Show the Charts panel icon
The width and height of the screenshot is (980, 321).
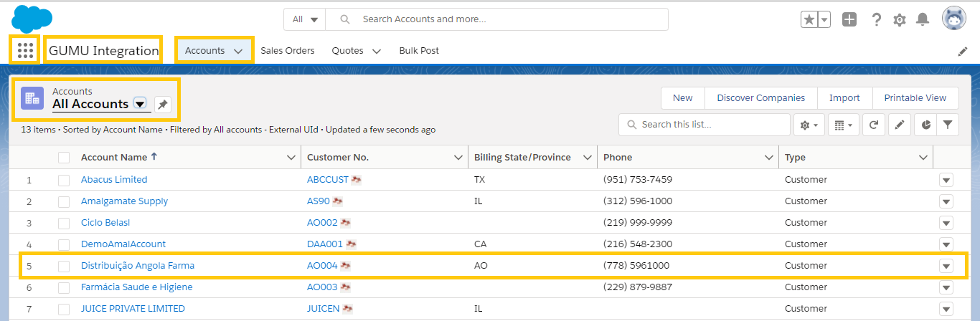pyautogui.click(x=925, y=125)
